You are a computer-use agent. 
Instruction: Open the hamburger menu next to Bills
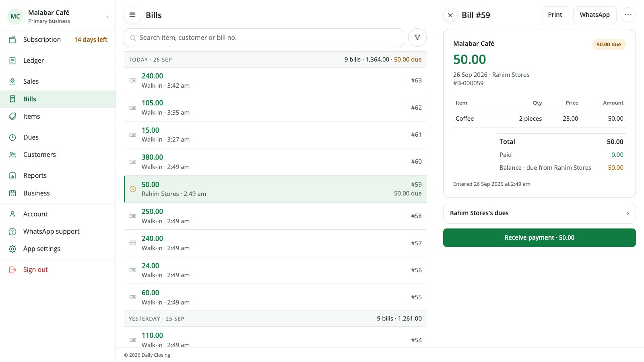point(132,15)
